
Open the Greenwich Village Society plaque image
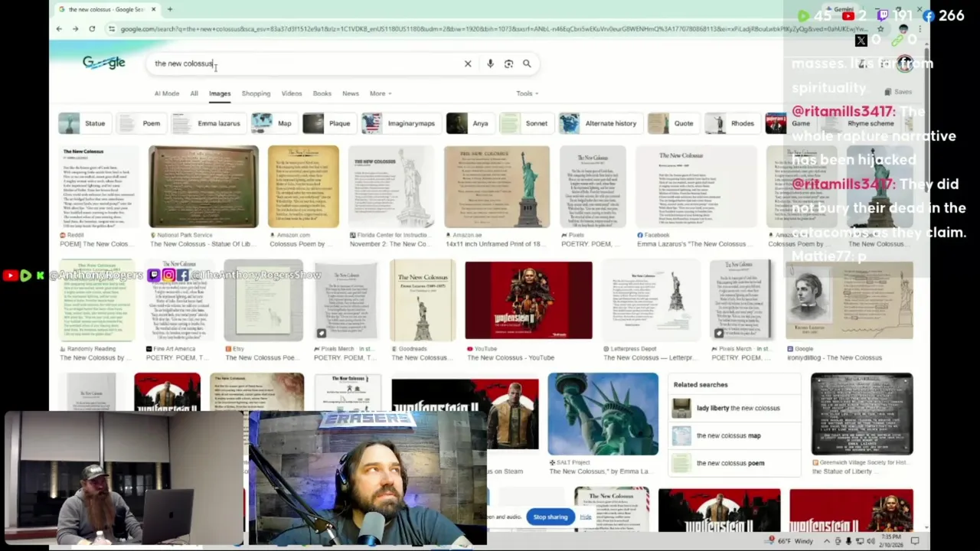861,414
